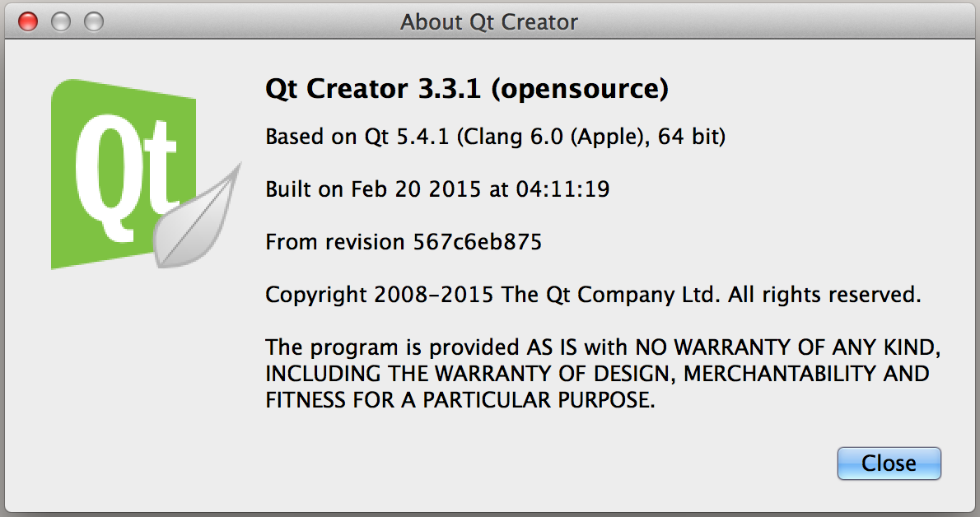The width and height of the screenshot is (980, 517).
Task: Click the gray zoom window button
Action: point(95,21)
